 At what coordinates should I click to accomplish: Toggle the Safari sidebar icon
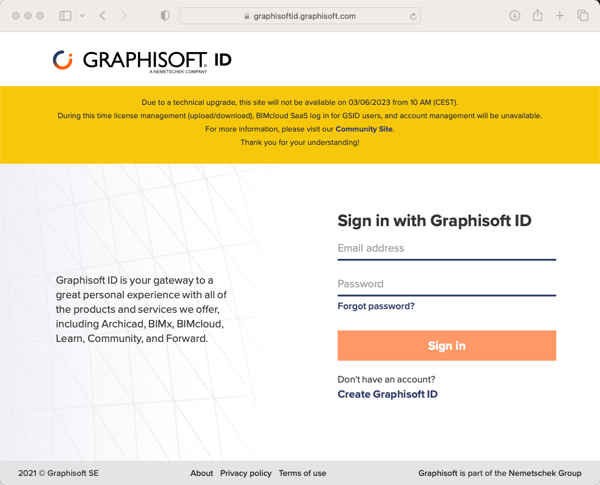click(x=65, y=16)
